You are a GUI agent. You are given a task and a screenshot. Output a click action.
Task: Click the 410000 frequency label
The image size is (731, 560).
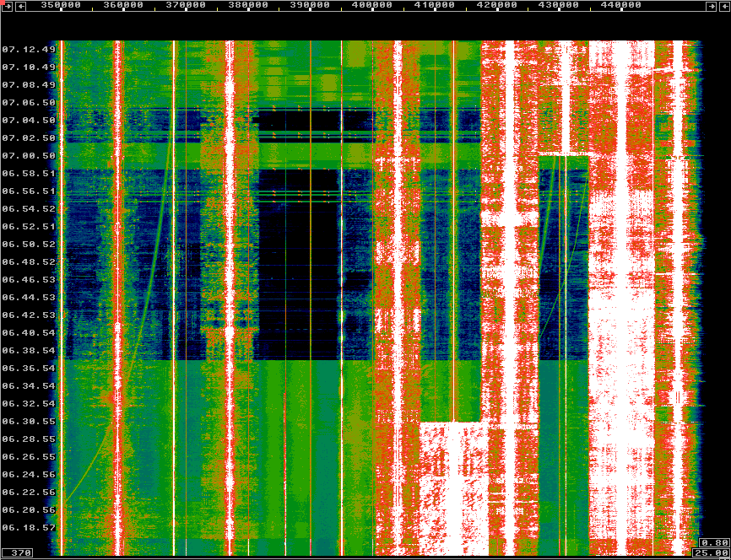tap(435, 5)
